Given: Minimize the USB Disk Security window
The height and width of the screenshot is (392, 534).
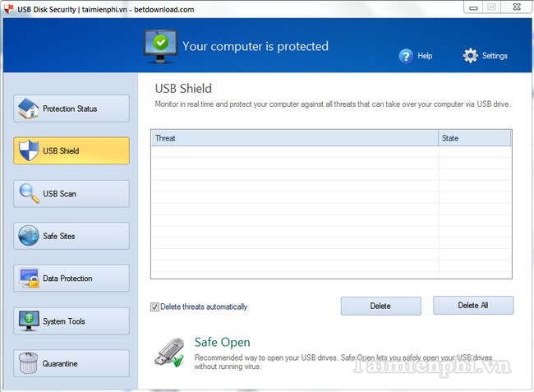Looking at the screenshot, I should (x=473, y=7).
